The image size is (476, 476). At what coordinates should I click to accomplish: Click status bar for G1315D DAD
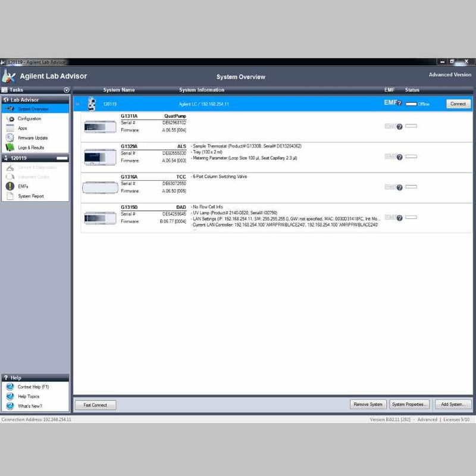(411, 217)
